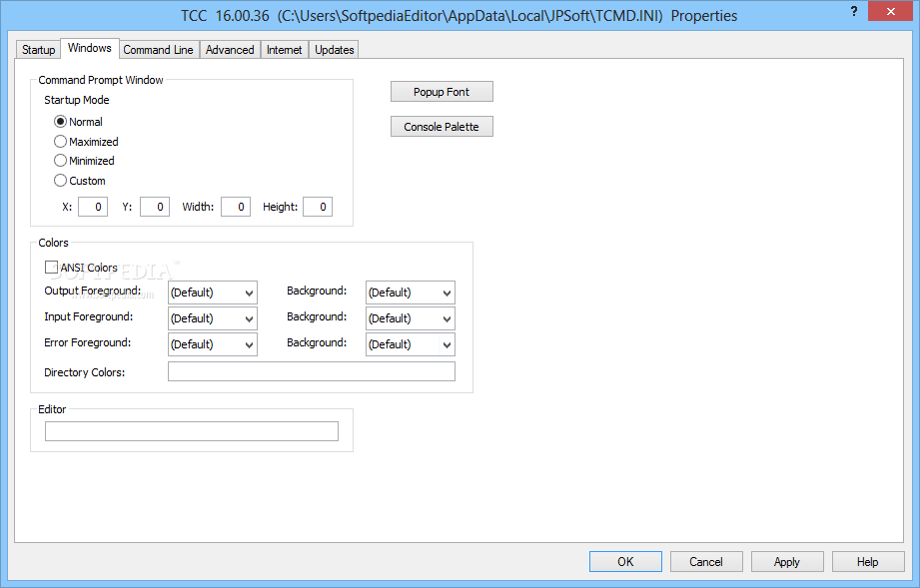The image size is (920, 588).
Task: Open the Advanced tab
Action: tap(230, 50)
